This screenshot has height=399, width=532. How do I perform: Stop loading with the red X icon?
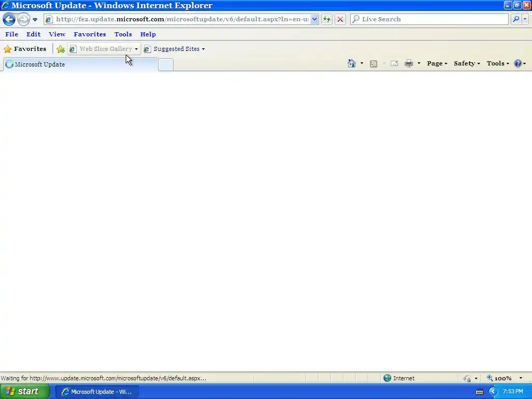tap(340, 19)
